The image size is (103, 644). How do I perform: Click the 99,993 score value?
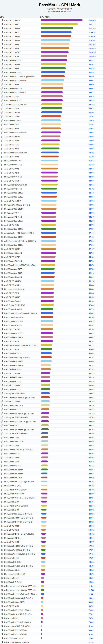(x=91, y=61)
